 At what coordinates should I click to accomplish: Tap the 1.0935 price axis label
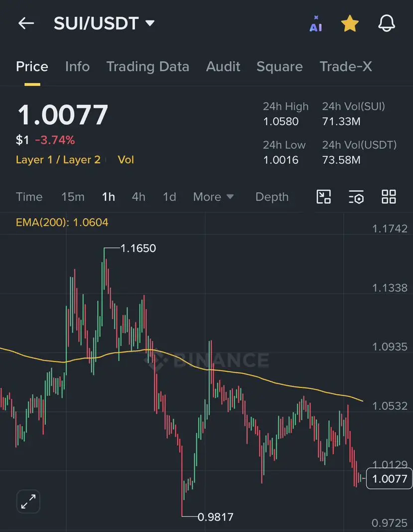point(390,347)
